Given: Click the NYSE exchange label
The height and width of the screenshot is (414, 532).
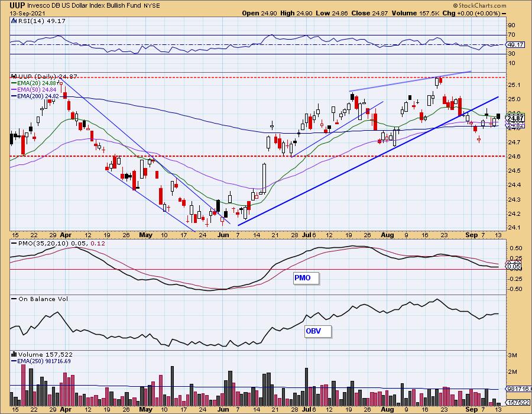Looking at the screenshot, I should point(152,6).
